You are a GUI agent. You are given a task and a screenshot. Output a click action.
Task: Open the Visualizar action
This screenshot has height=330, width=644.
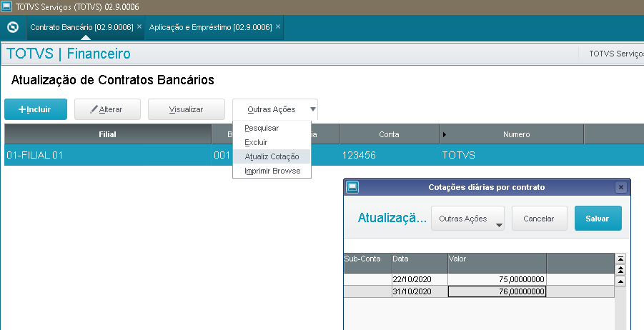click(x=186, y=109)
